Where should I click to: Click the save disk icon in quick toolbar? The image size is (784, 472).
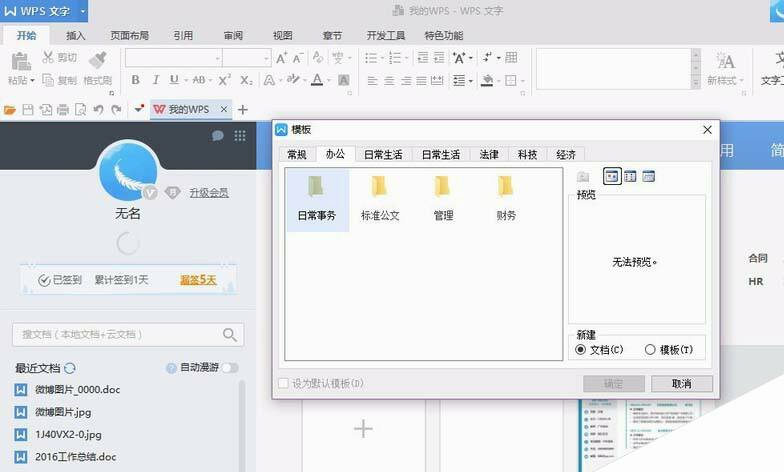(28, 110)
